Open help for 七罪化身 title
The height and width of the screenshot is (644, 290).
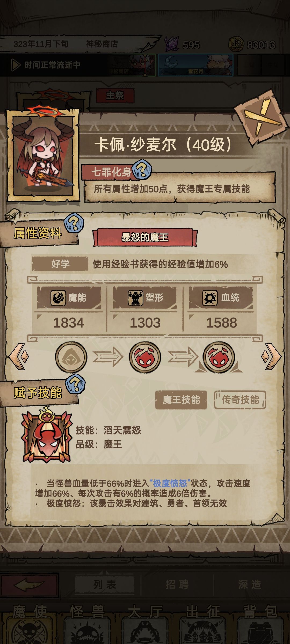(x=142, y=169)
